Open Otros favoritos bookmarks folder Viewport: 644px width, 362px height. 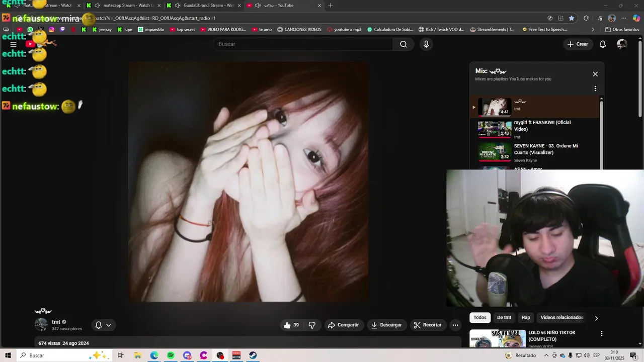tap(622, 30)
